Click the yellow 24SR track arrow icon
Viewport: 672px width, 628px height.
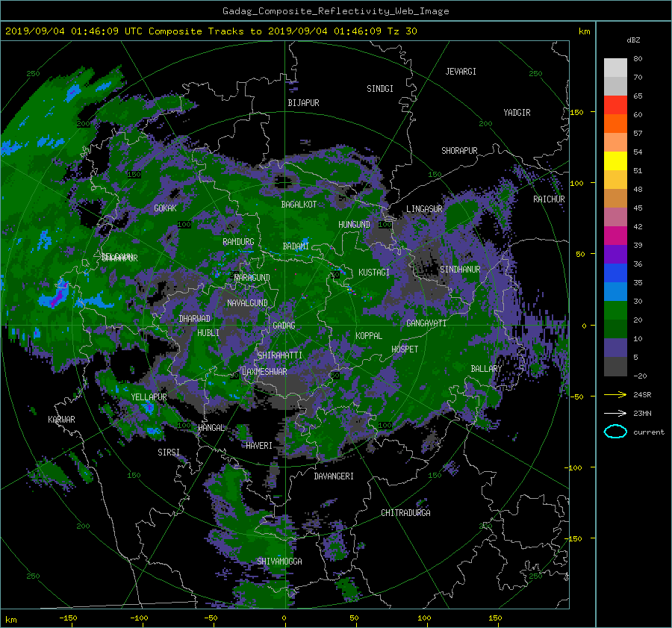615,394
